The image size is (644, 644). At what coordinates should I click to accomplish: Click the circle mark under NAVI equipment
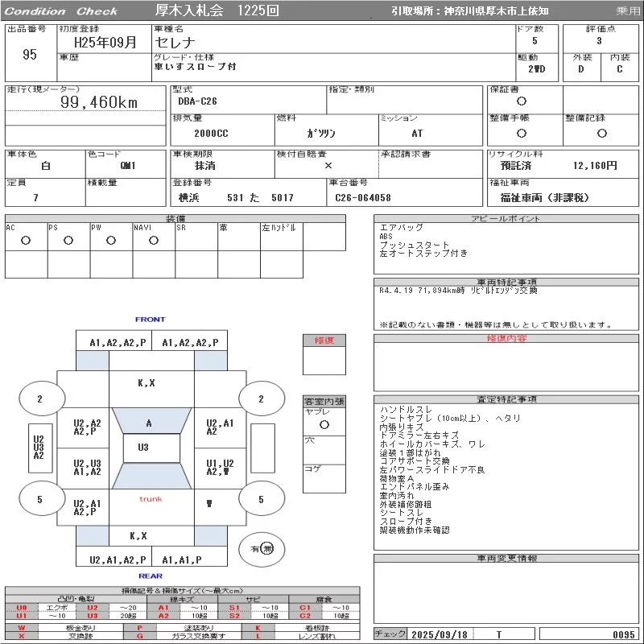pos(153,241)
